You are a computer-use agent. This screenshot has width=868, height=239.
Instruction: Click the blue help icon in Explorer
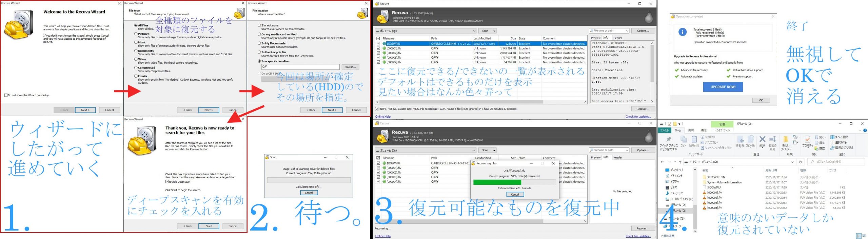pos(865,130)
